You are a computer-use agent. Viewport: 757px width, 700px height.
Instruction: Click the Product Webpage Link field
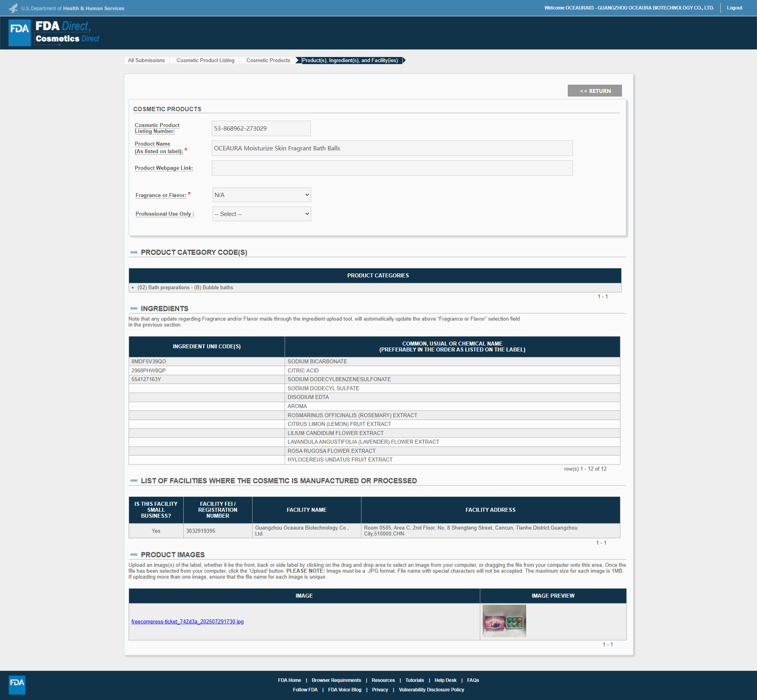coord(392,168)
